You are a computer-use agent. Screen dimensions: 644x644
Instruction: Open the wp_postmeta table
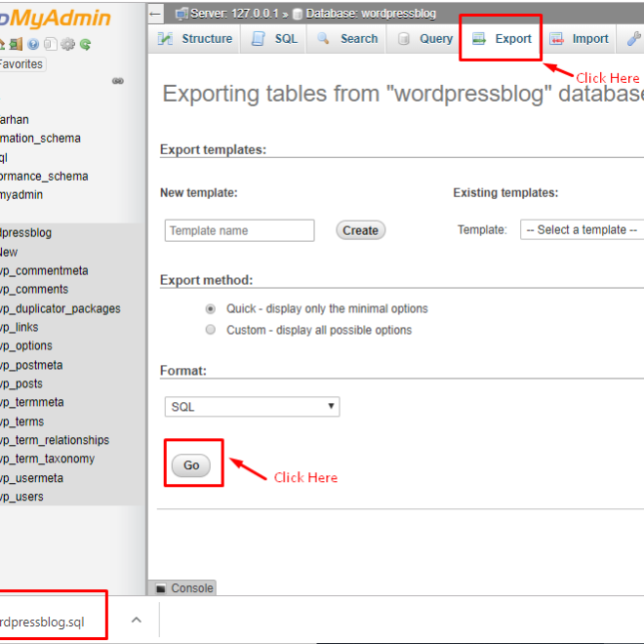tap(31, 365)
